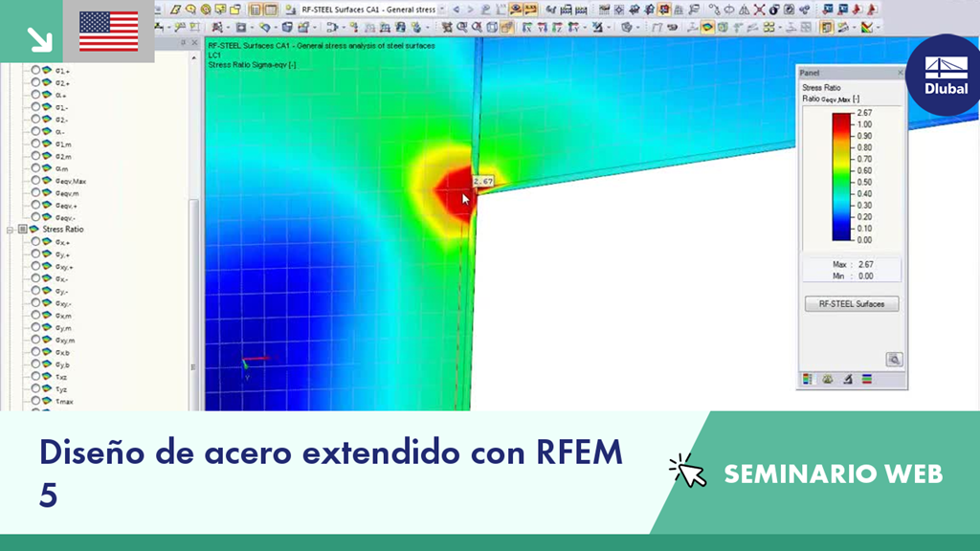
Task: Toggle the highlighted perspective view icon
Action: coord(507,27)
